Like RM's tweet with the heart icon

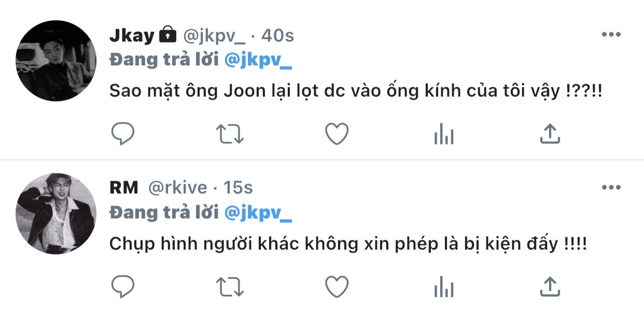coord(337,287)
